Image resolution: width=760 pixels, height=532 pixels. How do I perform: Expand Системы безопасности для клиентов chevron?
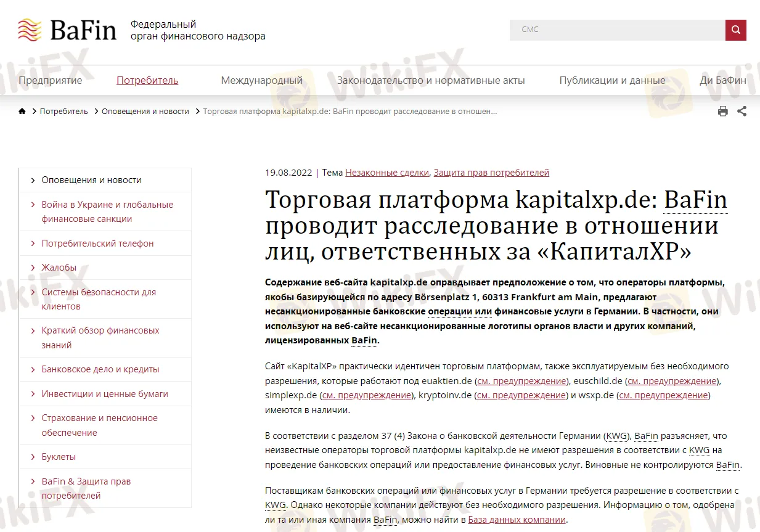coord(33,292)
